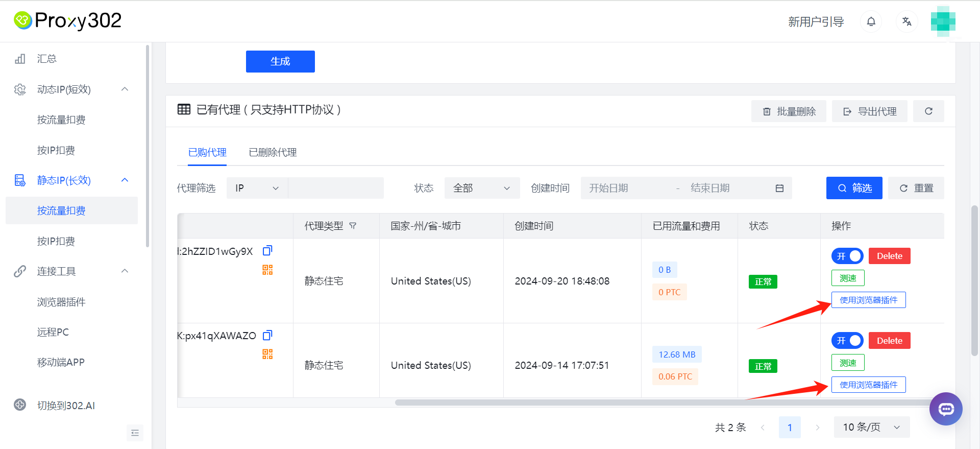
Task: Collapse 连接工具 menu chevron
Action: (125, 271)
